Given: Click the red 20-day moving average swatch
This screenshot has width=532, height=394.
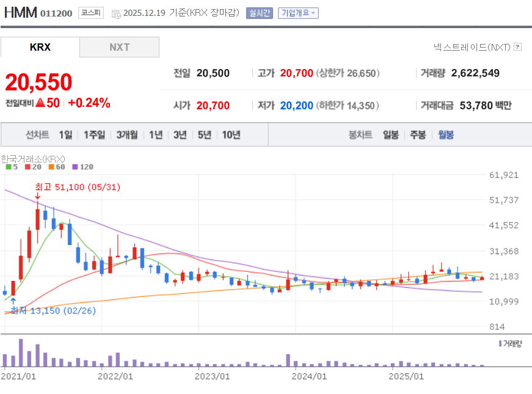Looking at the screenshot, I should click(27, 167).
